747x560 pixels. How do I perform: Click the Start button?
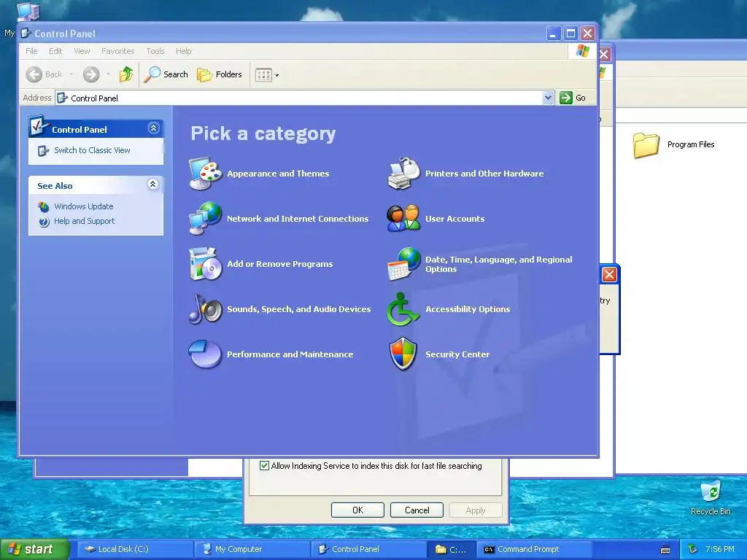(x=35, y=549)
